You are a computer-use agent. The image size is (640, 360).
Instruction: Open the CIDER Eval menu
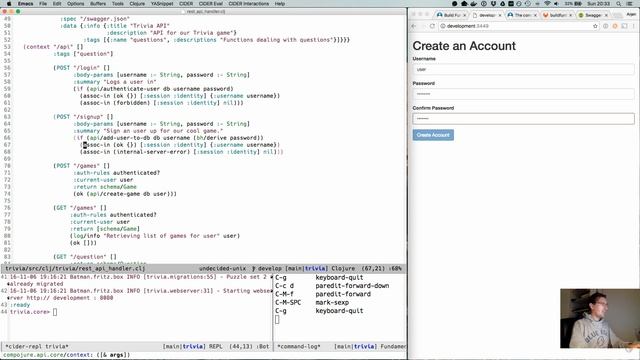click(x=211, y=4)
